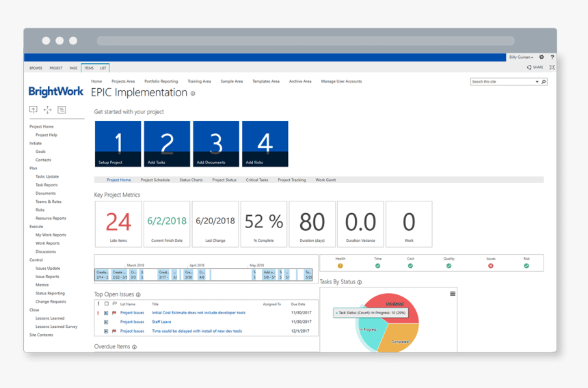Click the info icon beside Overdue Items
Image resolution: width=588 pixels, height=388 pixels.
coord(134,347)
